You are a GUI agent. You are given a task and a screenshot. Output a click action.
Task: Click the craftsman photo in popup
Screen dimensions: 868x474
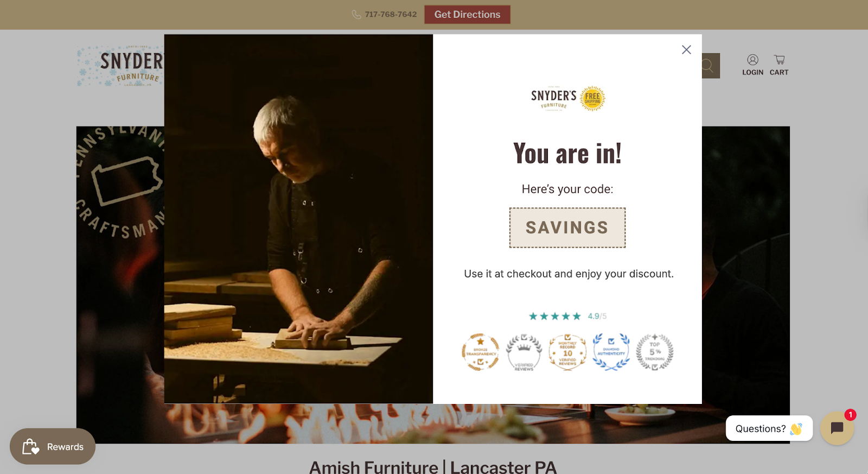[298, 219]
